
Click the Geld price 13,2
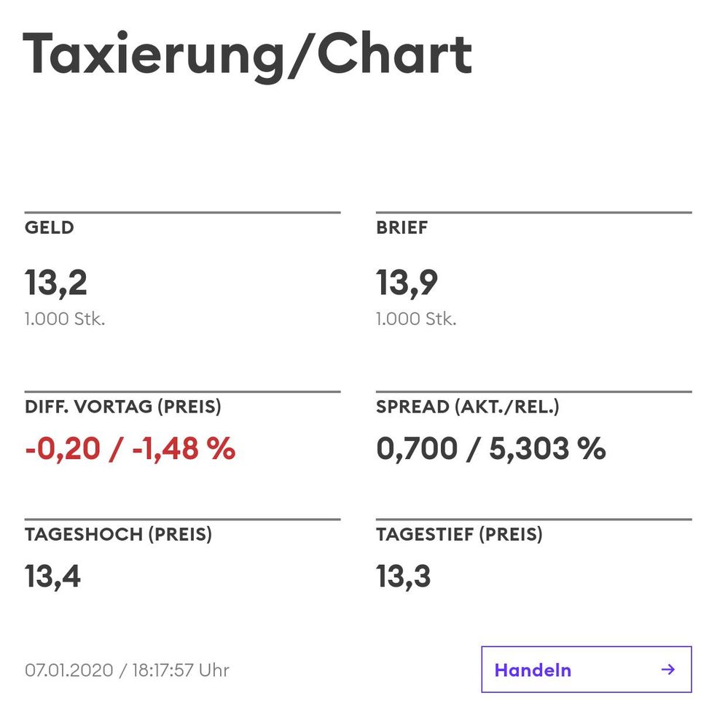pos(56,283)
